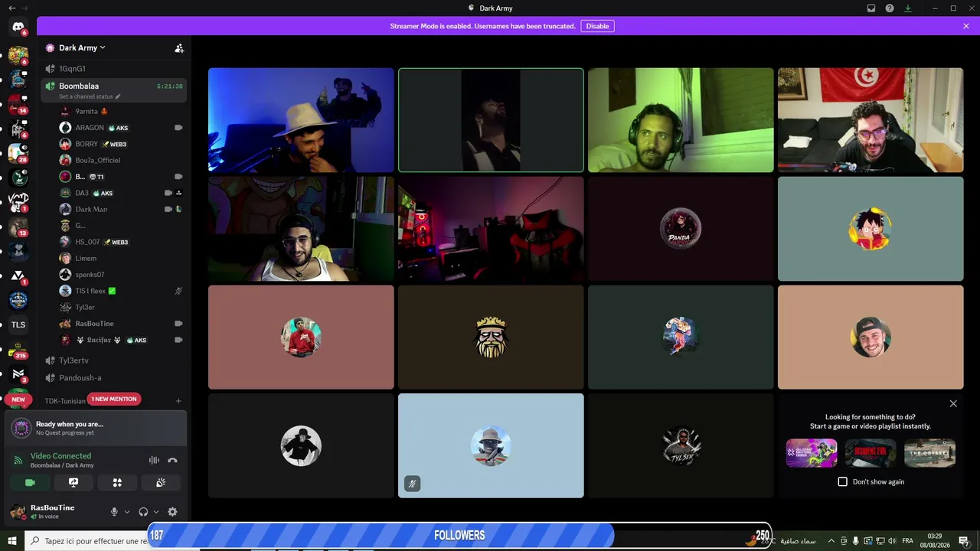980x551 pixels.
Task: Select user Limem in the voice list
Action: (122, 258)
